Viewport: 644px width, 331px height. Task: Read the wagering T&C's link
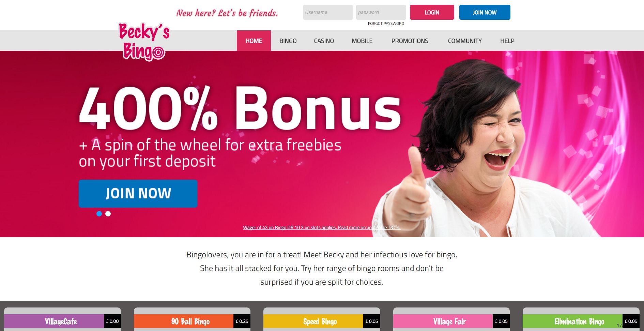click(x=322, y=227)
